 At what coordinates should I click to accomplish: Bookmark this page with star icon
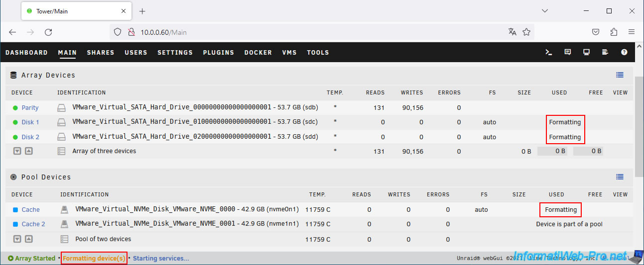tap(526, 32)
